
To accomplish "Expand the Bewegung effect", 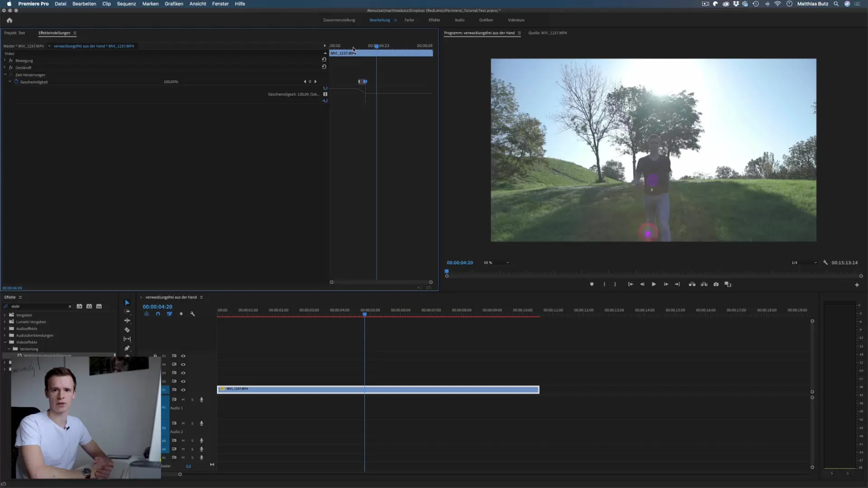I will [5, 60].
